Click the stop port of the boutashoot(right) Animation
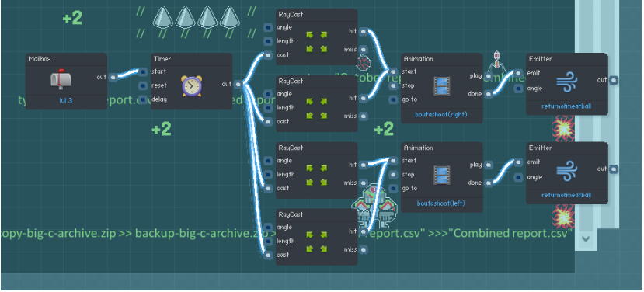Image resolution: width=644 pixels, height=292 pixels. click(394, 86)
